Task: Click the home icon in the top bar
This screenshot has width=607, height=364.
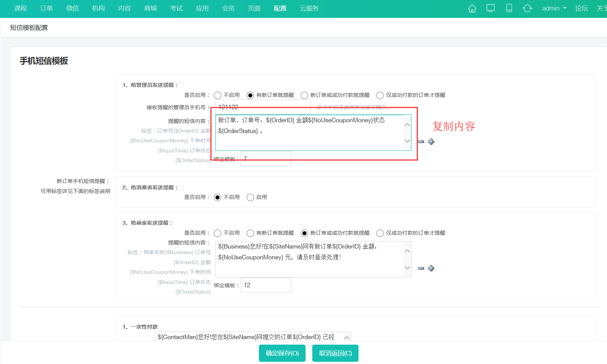Action: pos(472,8)
